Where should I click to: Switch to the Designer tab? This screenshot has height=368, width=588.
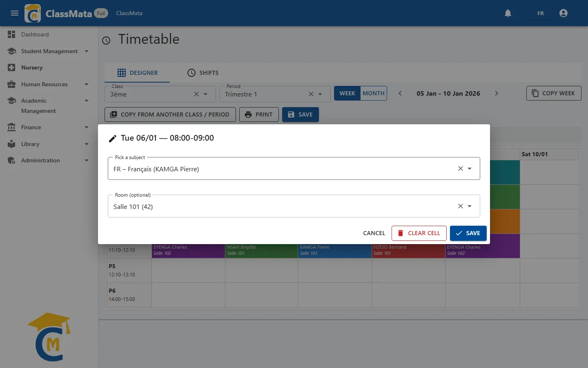tap(137, 73)
